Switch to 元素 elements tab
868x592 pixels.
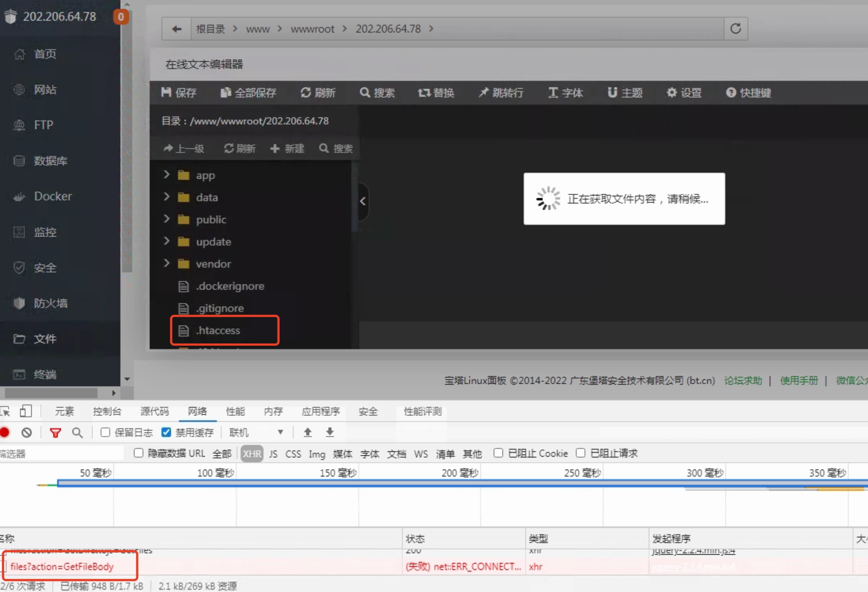tap(64, 412)
